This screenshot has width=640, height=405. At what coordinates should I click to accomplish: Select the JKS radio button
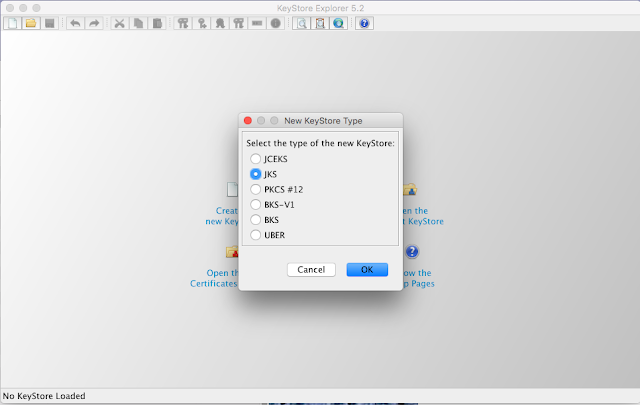(256, 174)
